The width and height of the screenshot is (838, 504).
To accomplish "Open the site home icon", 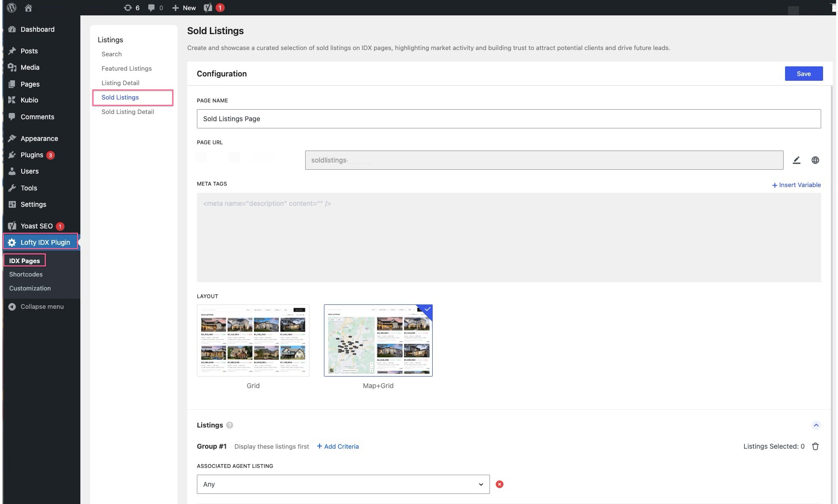I will pyautogui.click(x=28, y=8).
